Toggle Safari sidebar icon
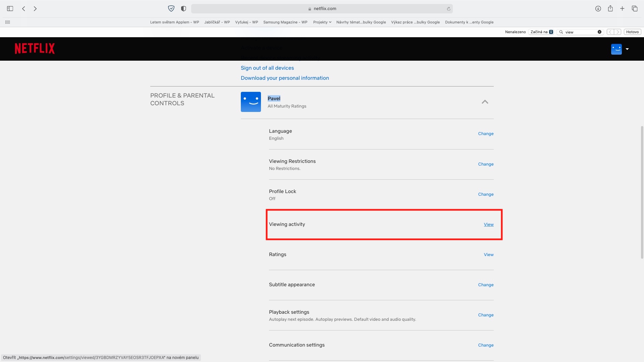The image size is (644, 362). tap(10, 9)
